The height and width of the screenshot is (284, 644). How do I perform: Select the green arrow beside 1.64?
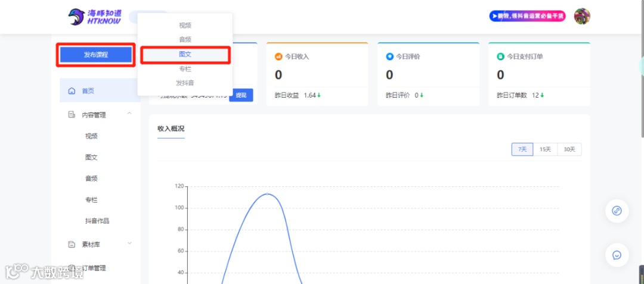[319, 95]
